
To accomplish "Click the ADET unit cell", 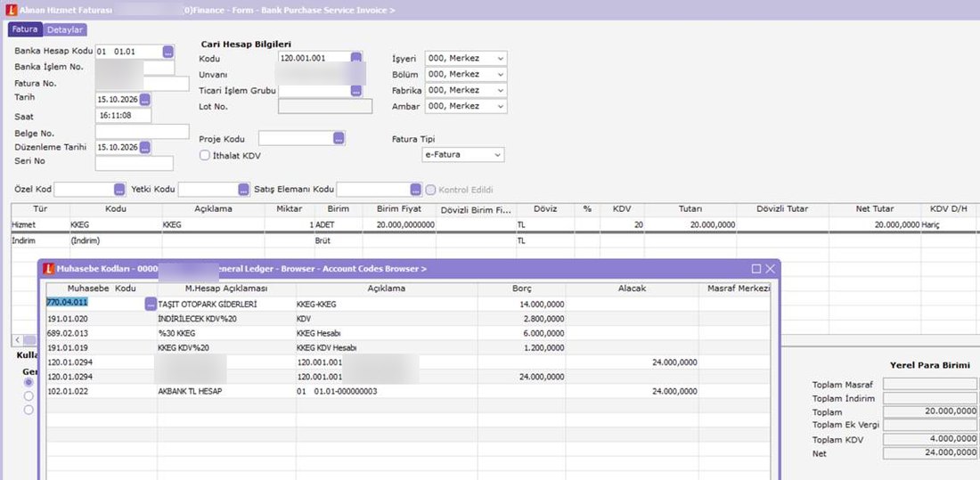I will click(x=339, y=224).
